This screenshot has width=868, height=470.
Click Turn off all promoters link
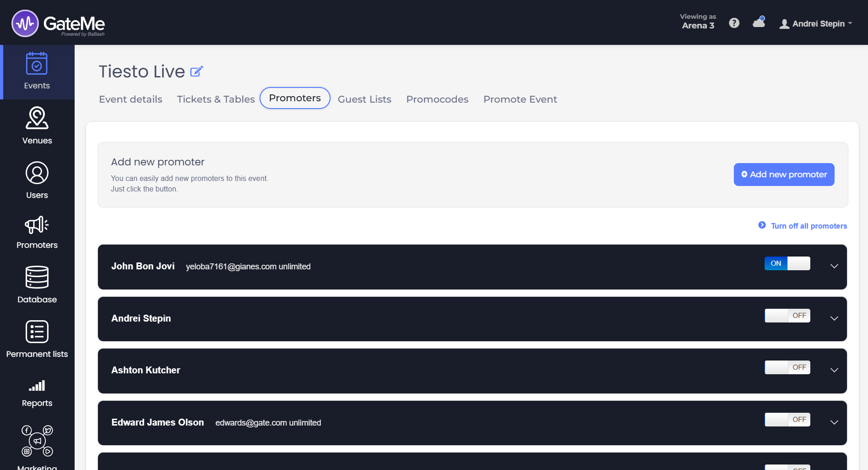tap(808, 226)
